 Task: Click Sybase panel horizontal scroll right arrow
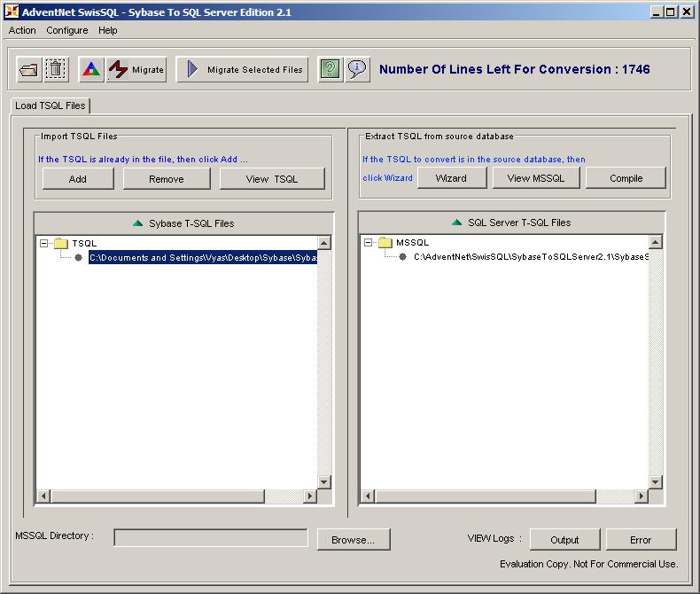[x=310, y=496]
